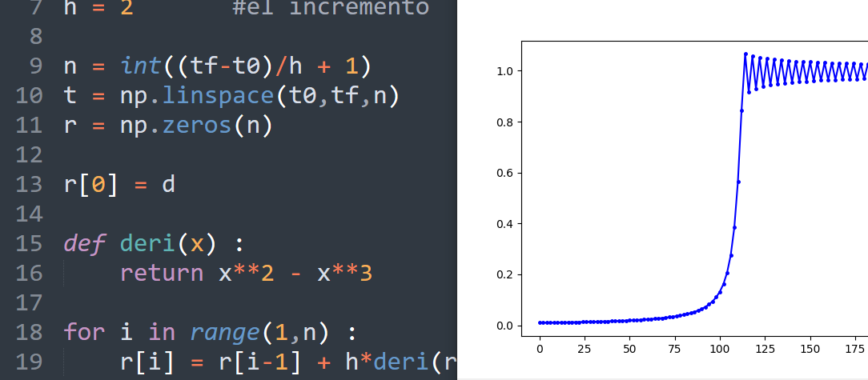Select line number 15 in the gutter
868x380 pixels.
coord(30,244)
